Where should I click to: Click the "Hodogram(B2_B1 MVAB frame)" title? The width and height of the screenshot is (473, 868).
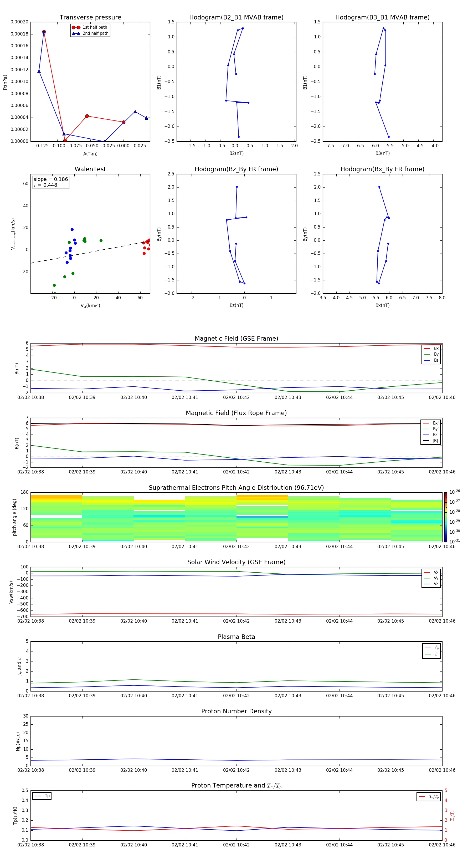(x=236, y=18)
